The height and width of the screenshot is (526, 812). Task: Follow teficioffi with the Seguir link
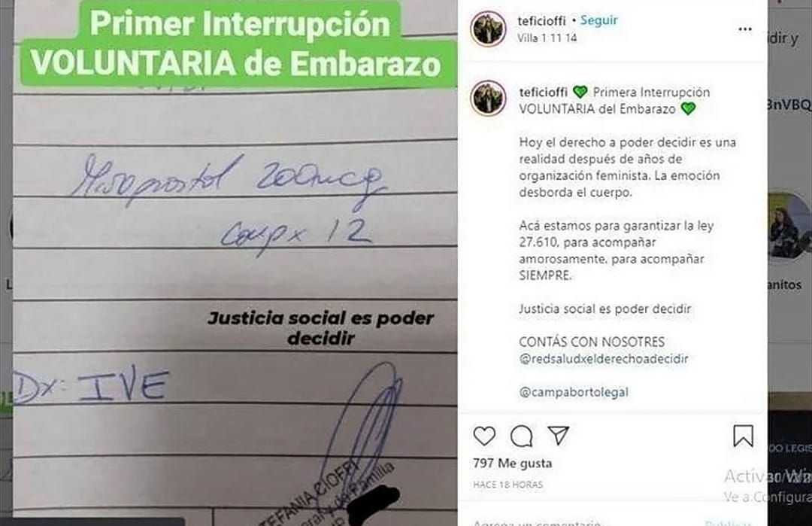[598, 20]
